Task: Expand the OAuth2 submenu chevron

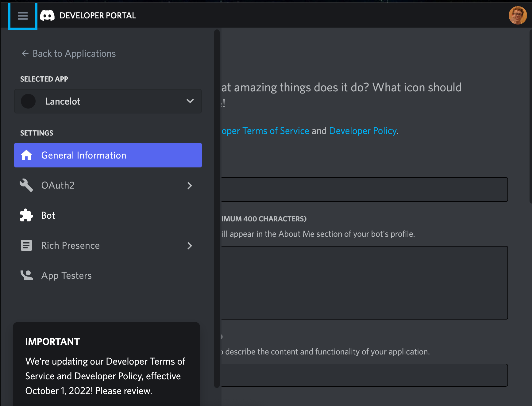Action: [x=190, y=186]
